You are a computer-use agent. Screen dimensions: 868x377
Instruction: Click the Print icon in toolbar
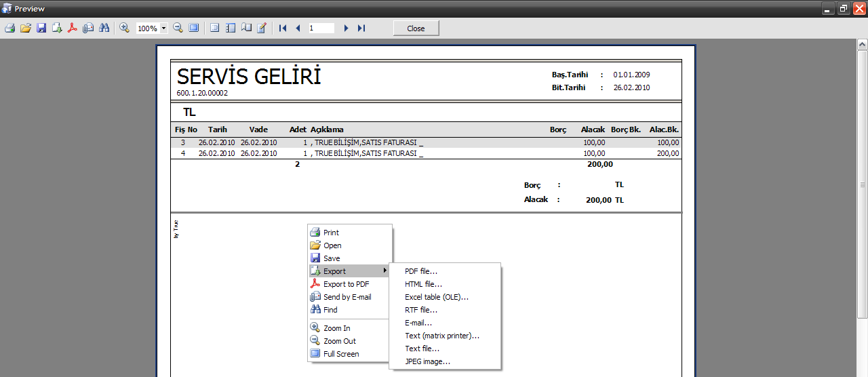pos(9,28)
